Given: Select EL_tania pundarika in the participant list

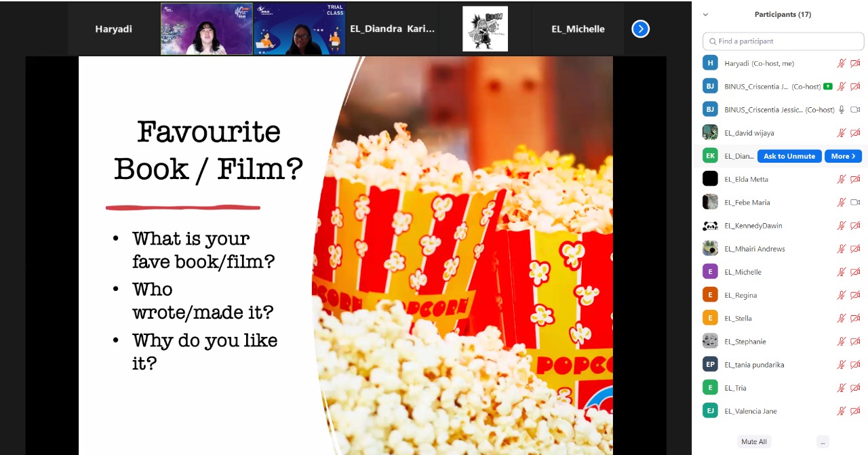Looking at the screenshot, I should point(754,365).
